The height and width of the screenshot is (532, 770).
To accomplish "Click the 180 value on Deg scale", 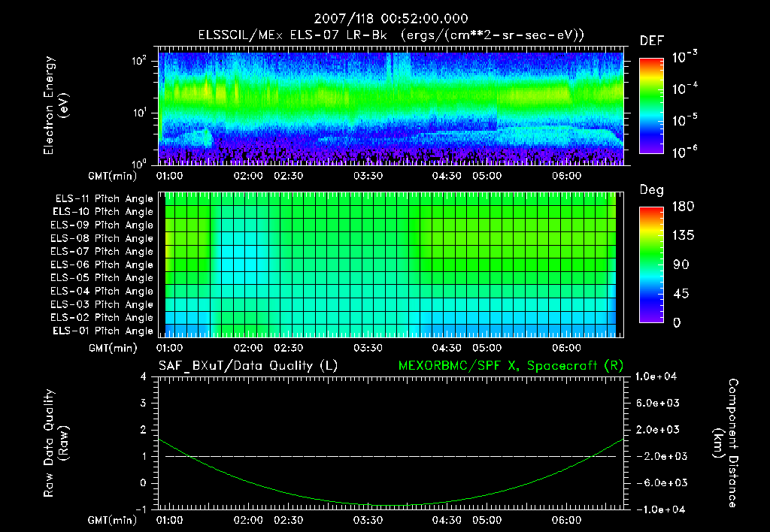I will click(x=683, y=207).
